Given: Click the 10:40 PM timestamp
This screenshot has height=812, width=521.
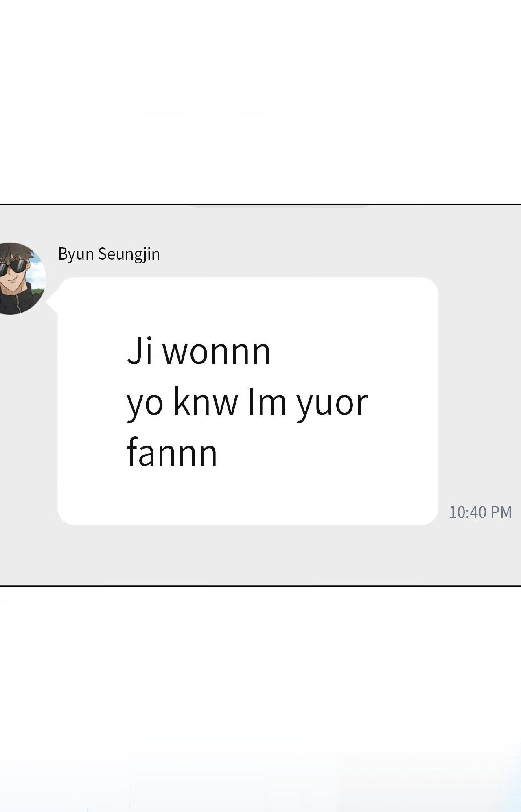Looking at the screenshot, I should click(x=480, y=512).
